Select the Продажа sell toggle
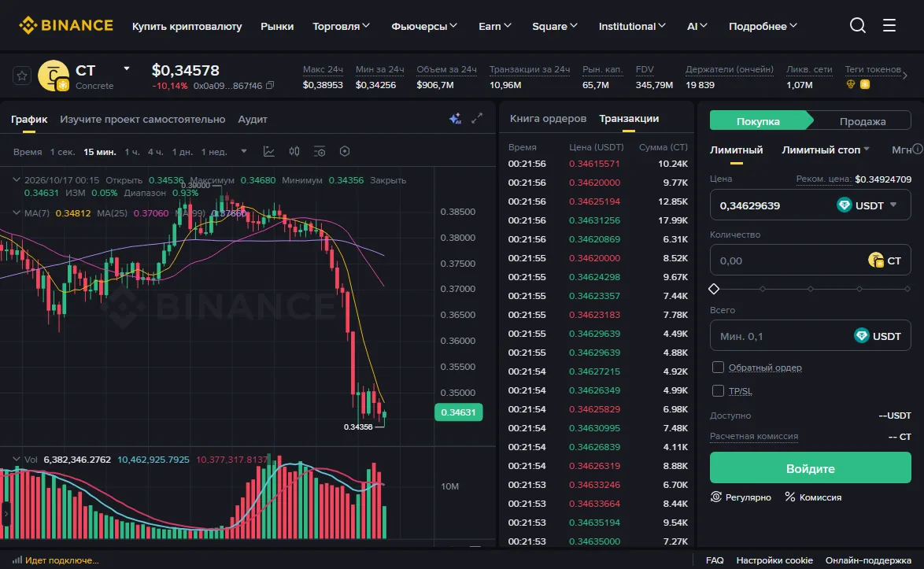The image size is (924, 569). [863, 120]
